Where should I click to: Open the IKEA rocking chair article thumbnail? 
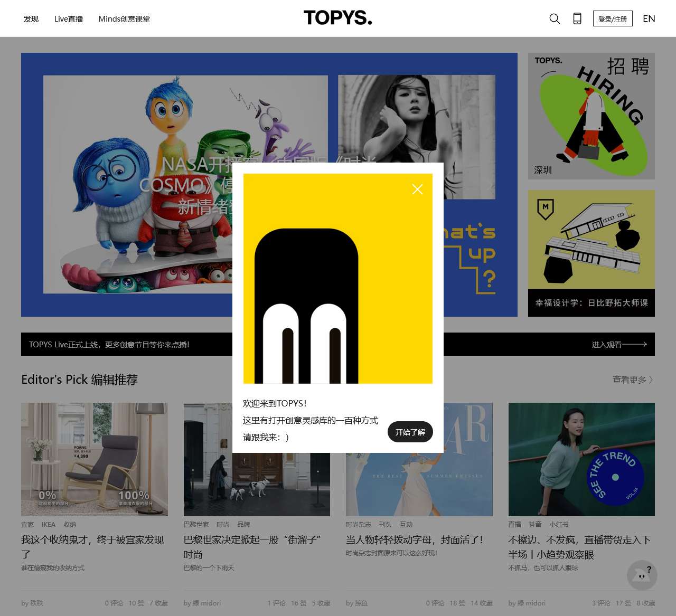95,459
